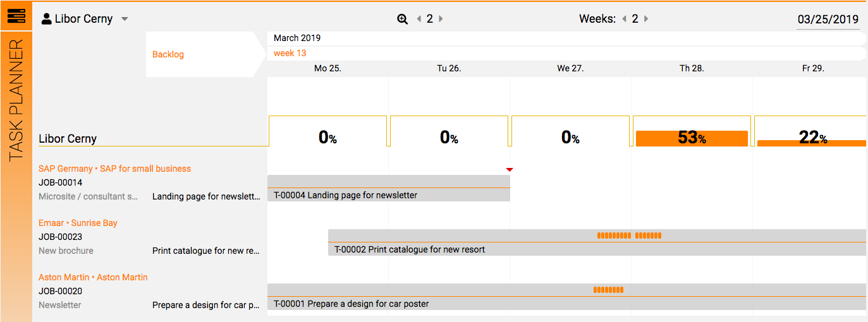Screen dimensions: 868x322
Task: Open the hamburger menu icon
Action: pos(16,16)
